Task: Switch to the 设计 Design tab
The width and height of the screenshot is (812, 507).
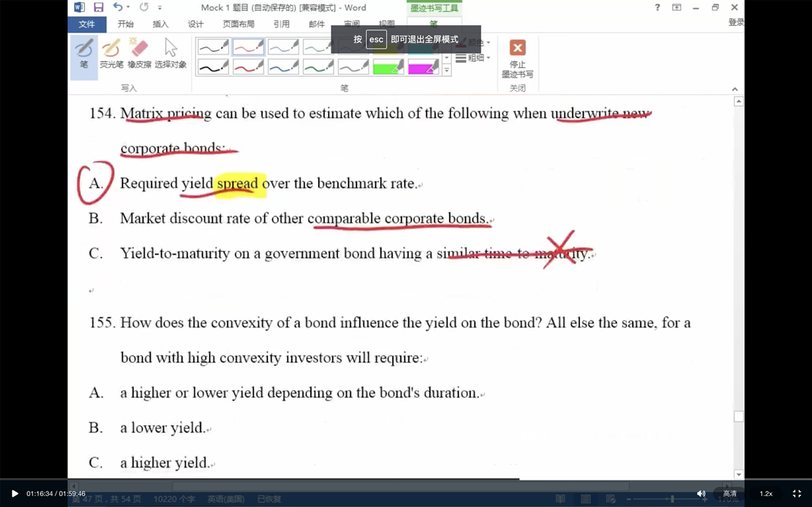Action: tap(196, 24)
